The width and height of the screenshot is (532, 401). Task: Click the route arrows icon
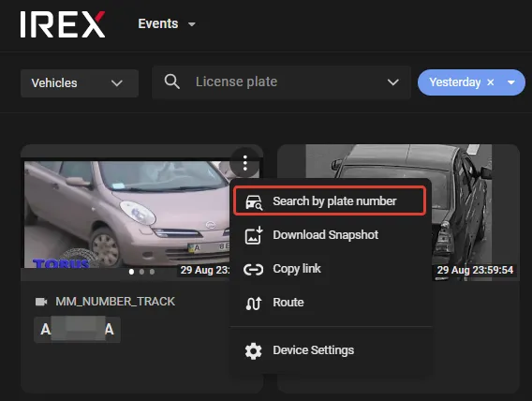[254, 303]
